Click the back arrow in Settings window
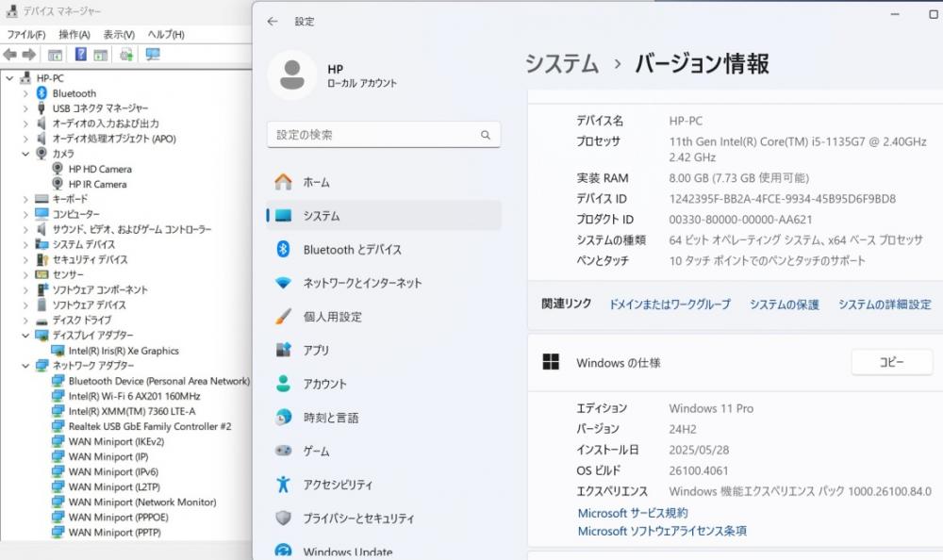The width and height of the screenshot is (943, 560). (273, 21)
